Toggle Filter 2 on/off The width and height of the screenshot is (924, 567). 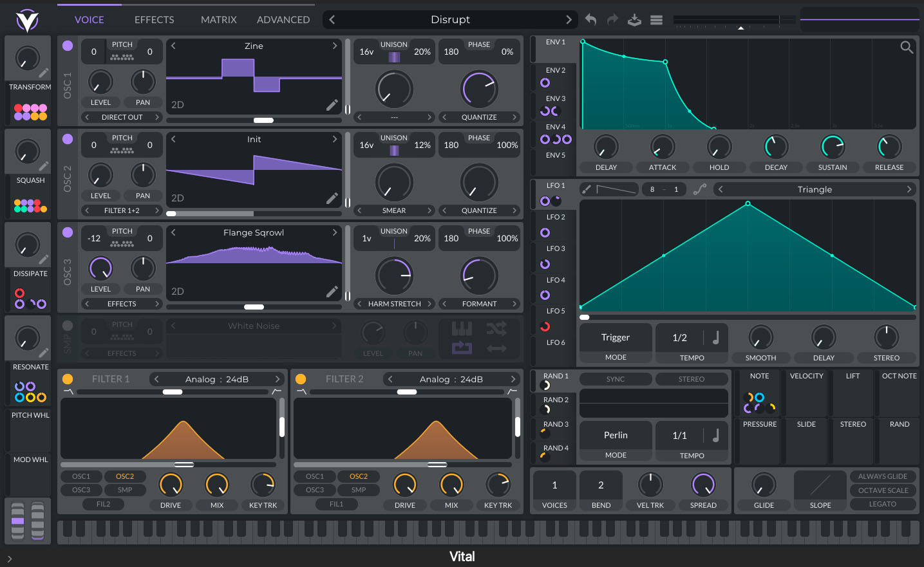point(301,379)
